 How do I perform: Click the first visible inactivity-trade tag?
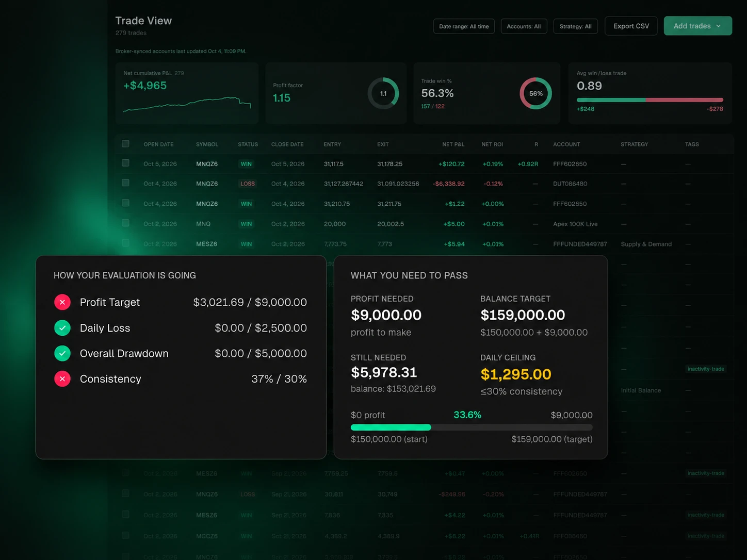click(706, 369)
